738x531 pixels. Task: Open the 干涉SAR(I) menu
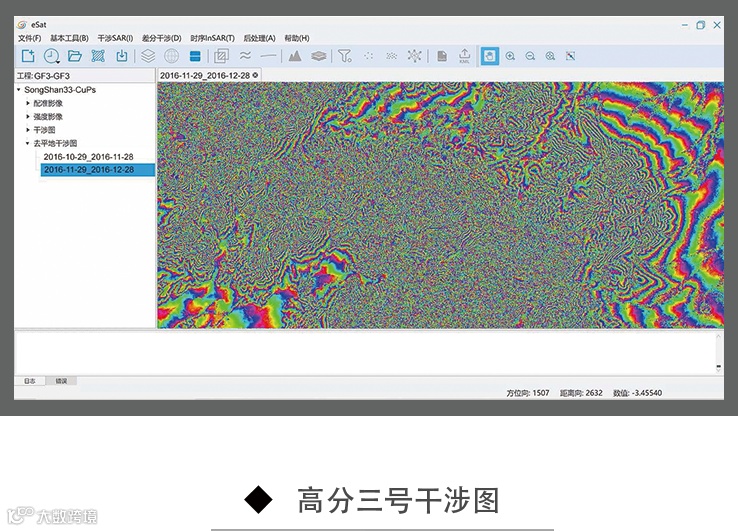coord(115,38)
